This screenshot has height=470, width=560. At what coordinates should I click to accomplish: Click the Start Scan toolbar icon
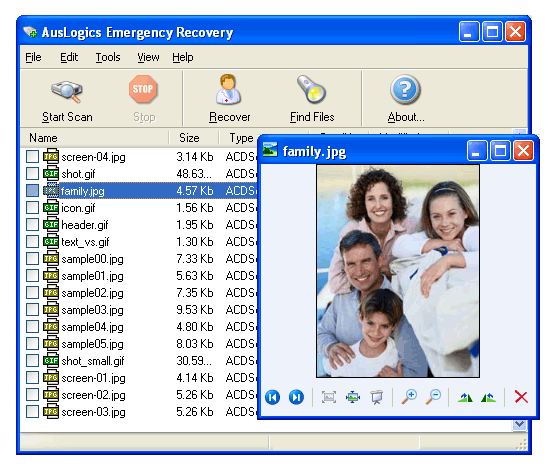(x=67, y=91)
